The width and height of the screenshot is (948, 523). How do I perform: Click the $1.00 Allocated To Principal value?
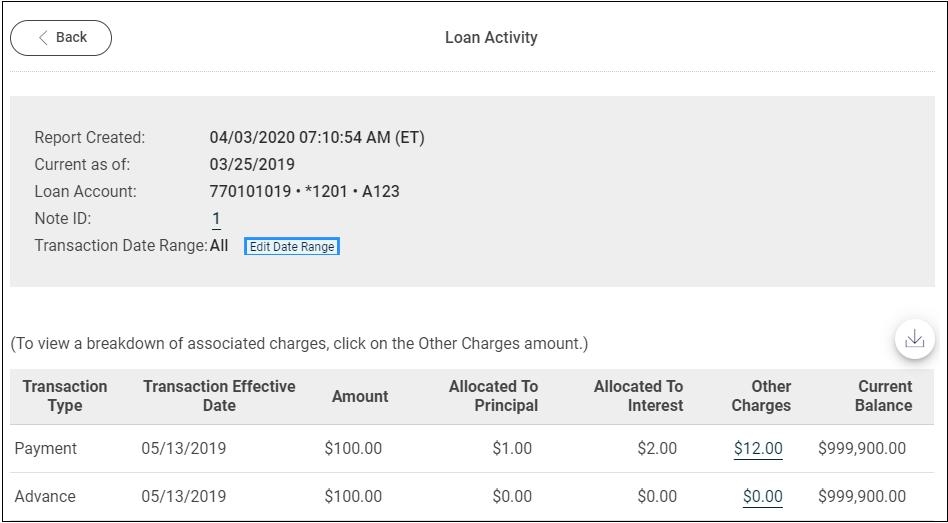[512, 449]
